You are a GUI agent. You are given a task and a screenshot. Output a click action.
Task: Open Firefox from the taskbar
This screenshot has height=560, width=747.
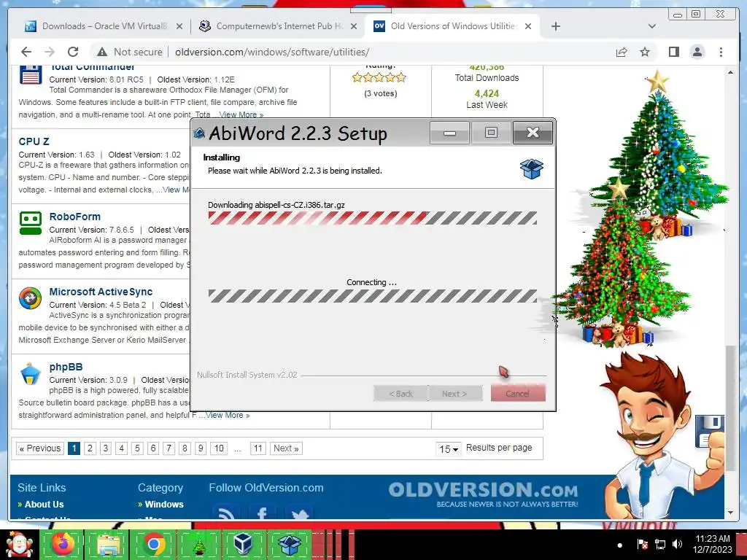pos(63,545)
